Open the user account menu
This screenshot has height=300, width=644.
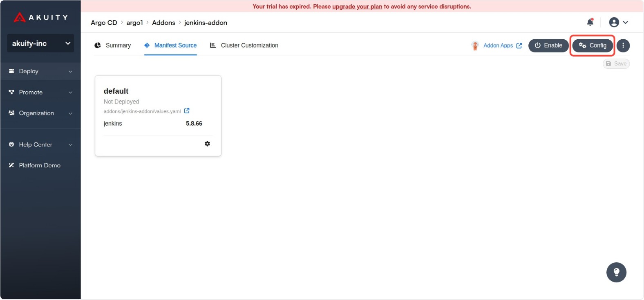pyautogui.click(x=618, y=23)
